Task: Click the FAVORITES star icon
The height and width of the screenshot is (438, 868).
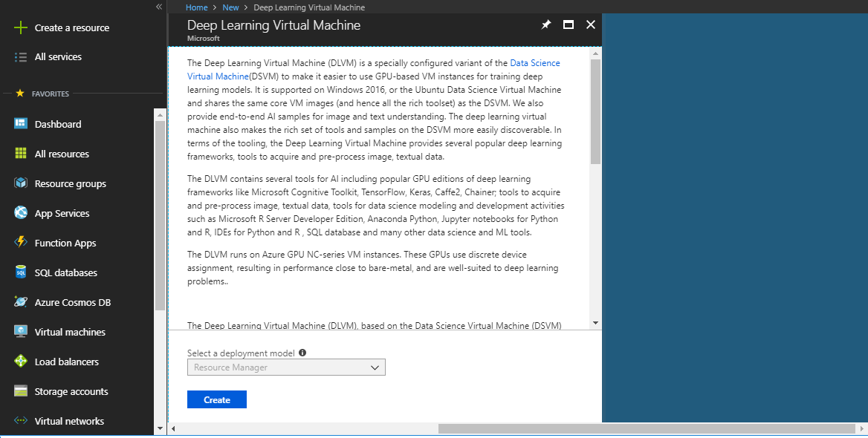Action: click(20, 94)
